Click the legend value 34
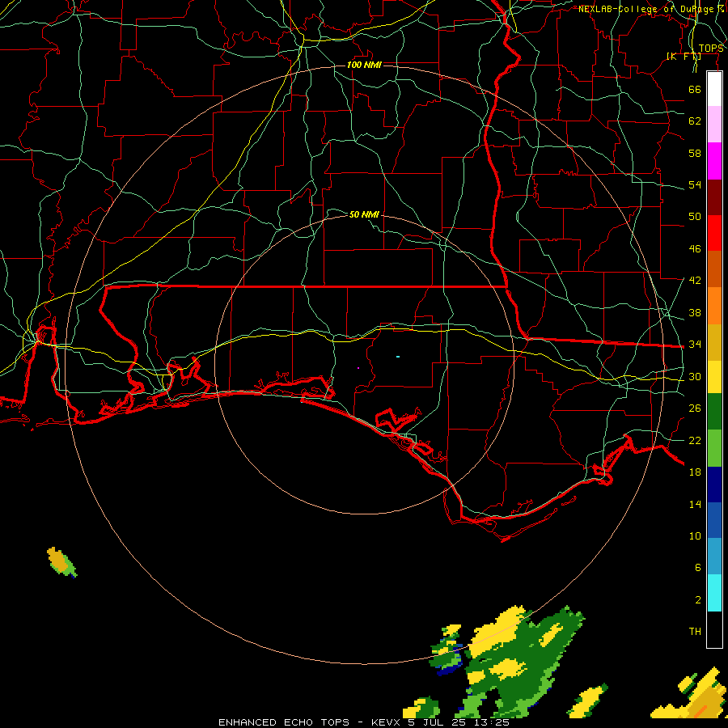Viewport: 728px width, 728px height. pyautogui.click(x=695, y=345)
